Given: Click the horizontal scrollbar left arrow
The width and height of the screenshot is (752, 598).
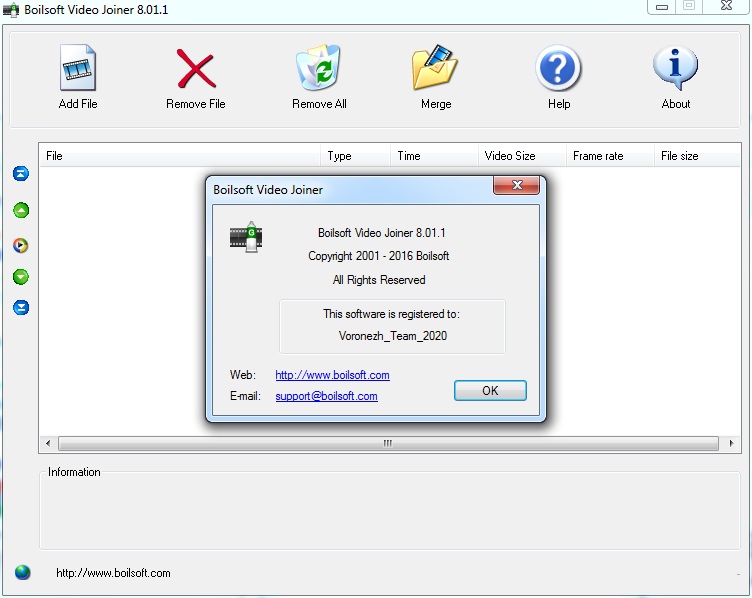Looking at the screenshot, I should pos(48,443).
